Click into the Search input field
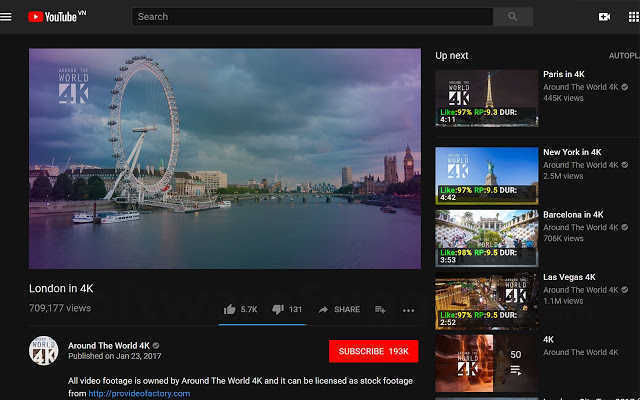This screenshot has width=640, height=400. pos(312,17)
